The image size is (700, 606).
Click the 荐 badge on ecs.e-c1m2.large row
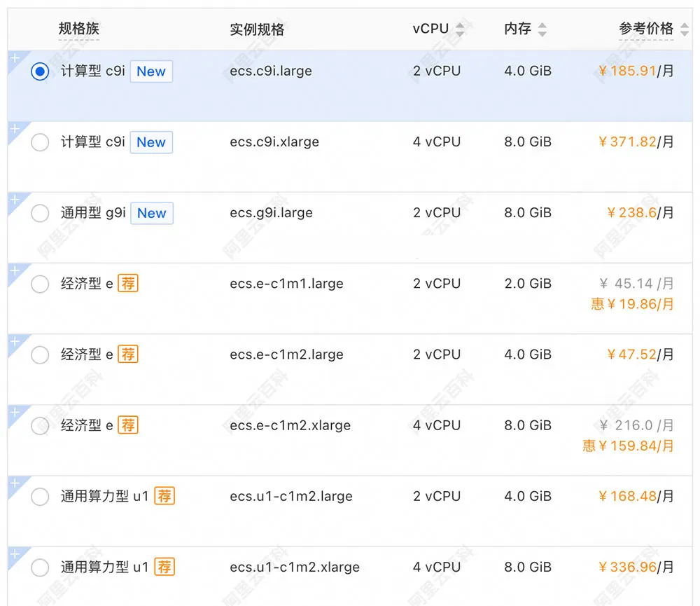tap(128, 354)
